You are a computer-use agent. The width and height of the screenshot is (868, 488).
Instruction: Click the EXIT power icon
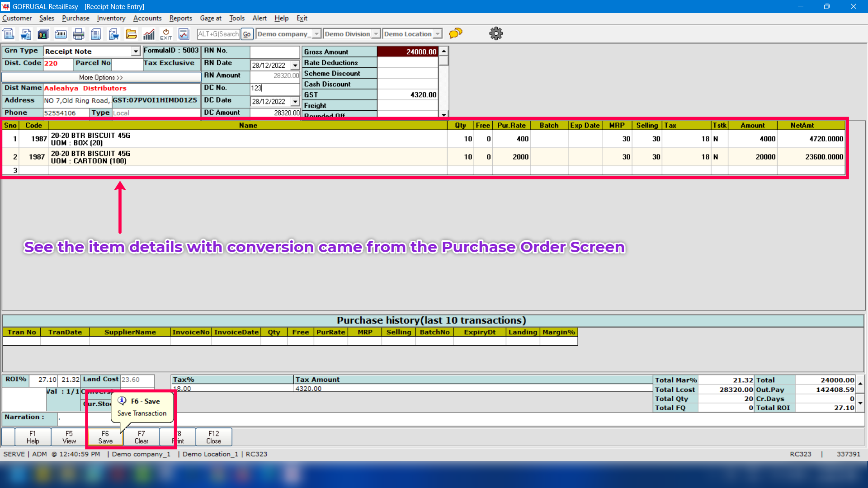pos(166,34)
